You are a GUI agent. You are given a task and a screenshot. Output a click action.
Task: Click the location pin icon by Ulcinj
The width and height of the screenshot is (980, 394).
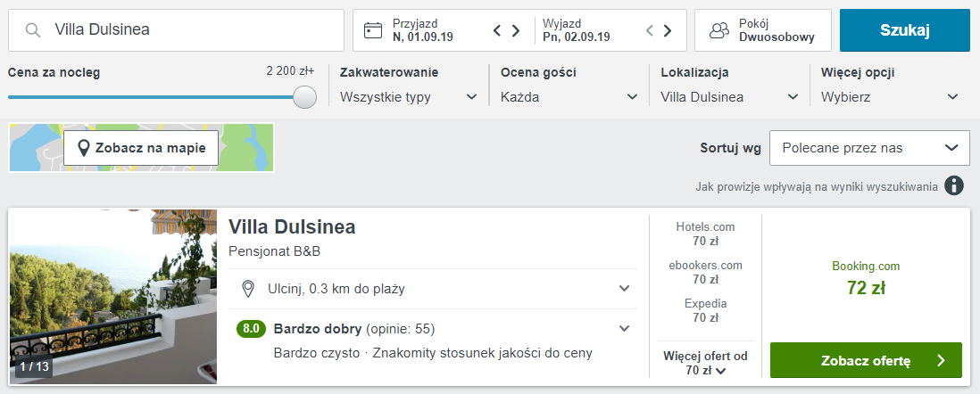[x=248, y=289]
